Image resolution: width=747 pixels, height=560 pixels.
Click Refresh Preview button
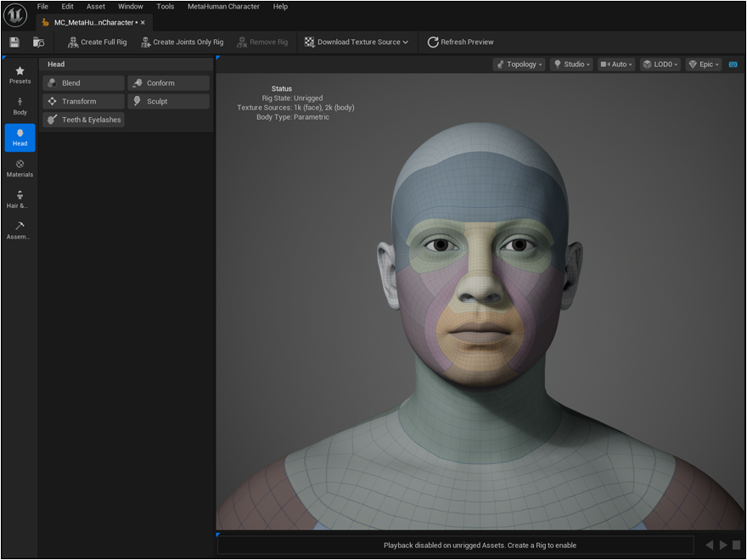460,42
